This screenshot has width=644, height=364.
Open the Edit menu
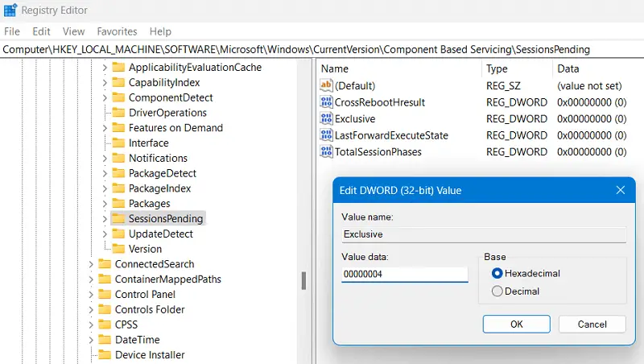point(41,31)
